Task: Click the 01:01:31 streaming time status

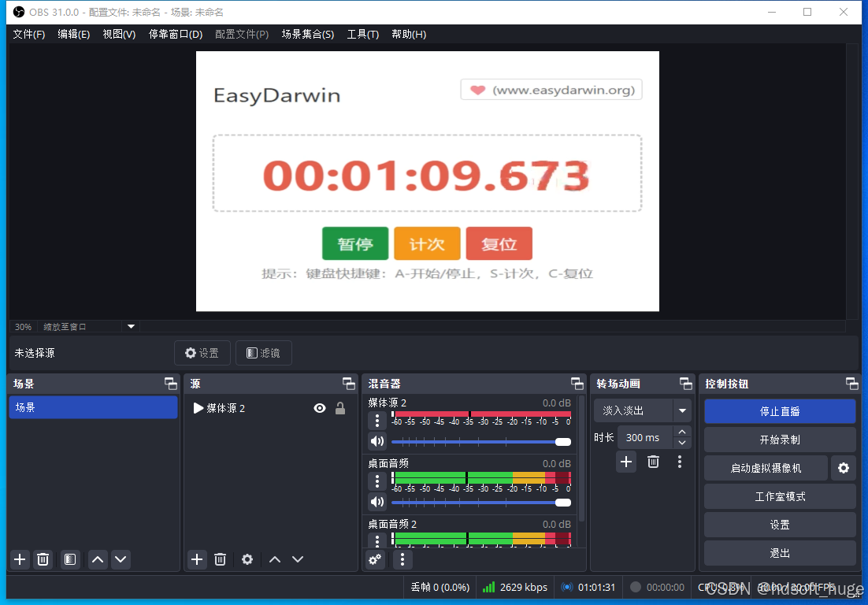Action: coord(588,588)
